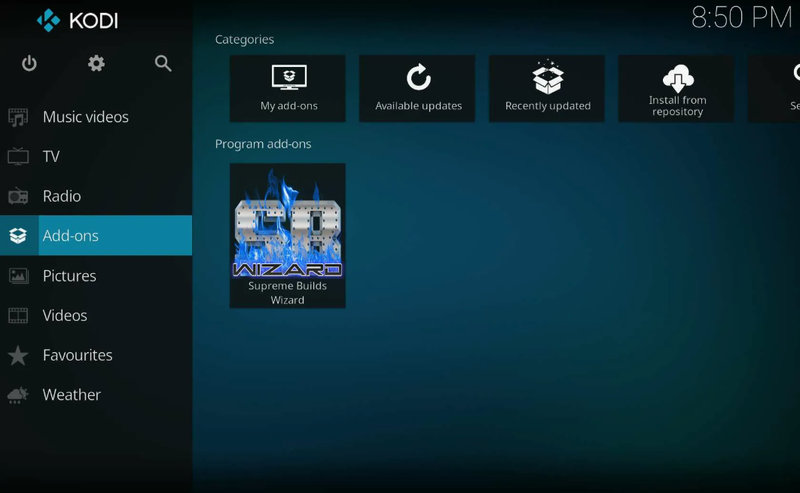Select the Pictures icon in sidebar

point(18,276)
